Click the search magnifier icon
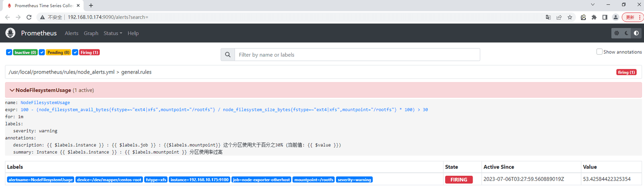This screenshot has width=644, height=195. [228, 55]
